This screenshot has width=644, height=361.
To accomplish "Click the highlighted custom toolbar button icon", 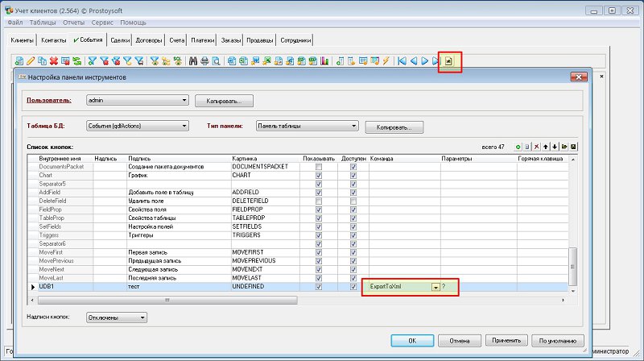I will coord(449,61).
